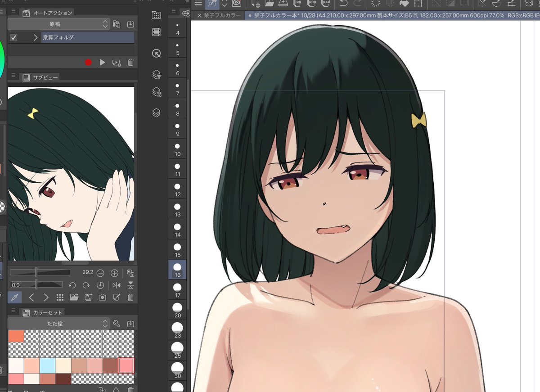
Task: Switch to the サブビュー tab
Action: pos(40,77)
